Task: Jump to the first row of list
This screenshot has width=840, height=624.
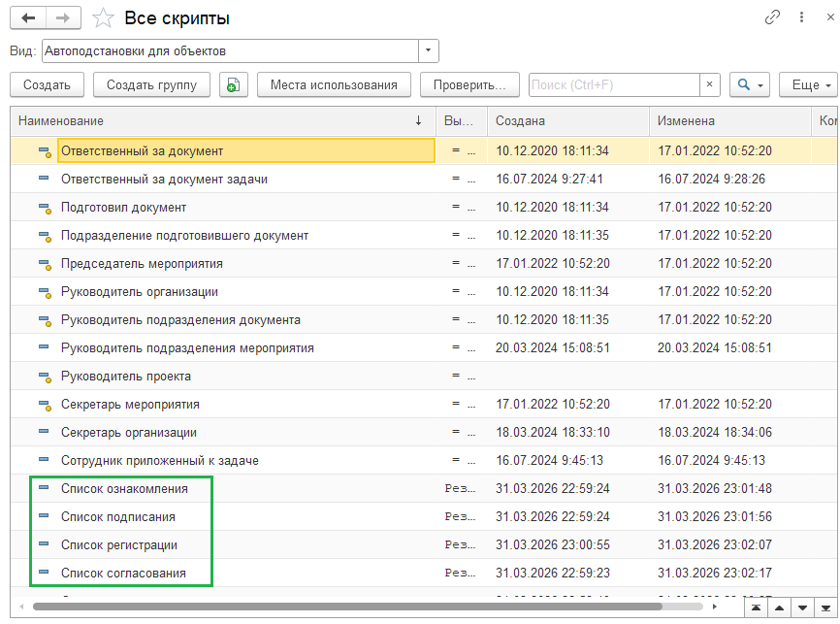Action: pos(754,608)
